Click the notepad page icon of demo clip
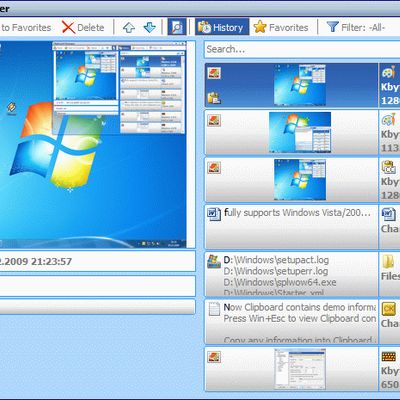Screen dimensions: 400x400 [214, 309]
